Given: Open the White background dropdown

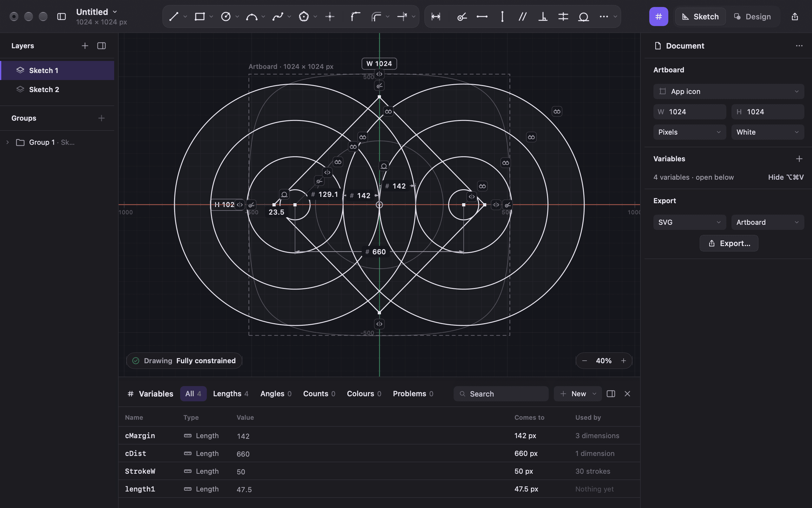Looking at the screenshot, I should [x=767, y=132].
